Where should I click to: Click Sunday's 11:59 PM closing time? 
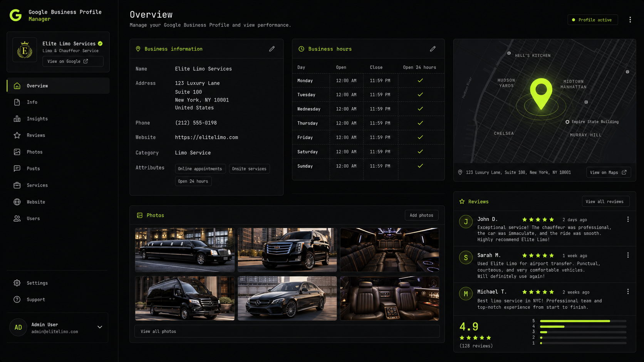[x=380, y=166]
